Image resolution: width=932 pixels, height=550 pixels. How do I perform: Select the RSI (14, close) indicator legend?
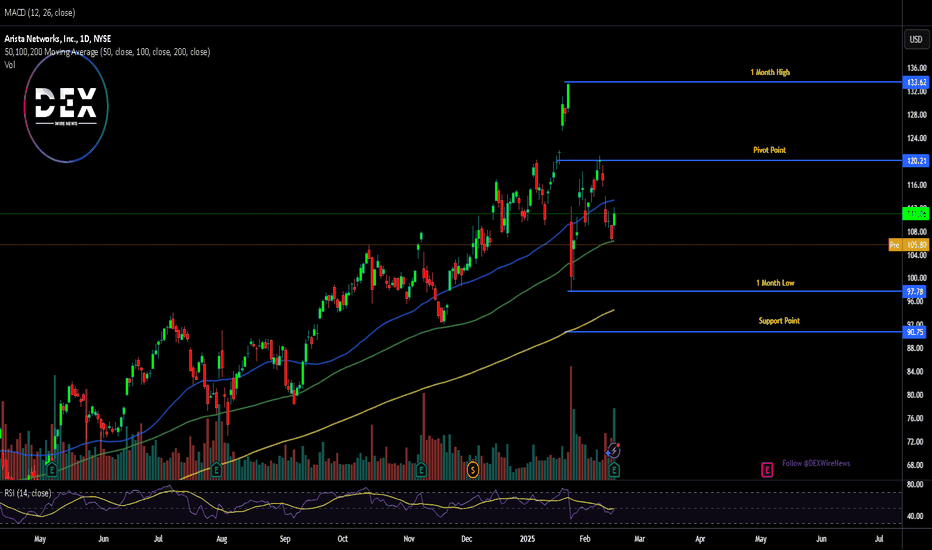coord(28,493)
